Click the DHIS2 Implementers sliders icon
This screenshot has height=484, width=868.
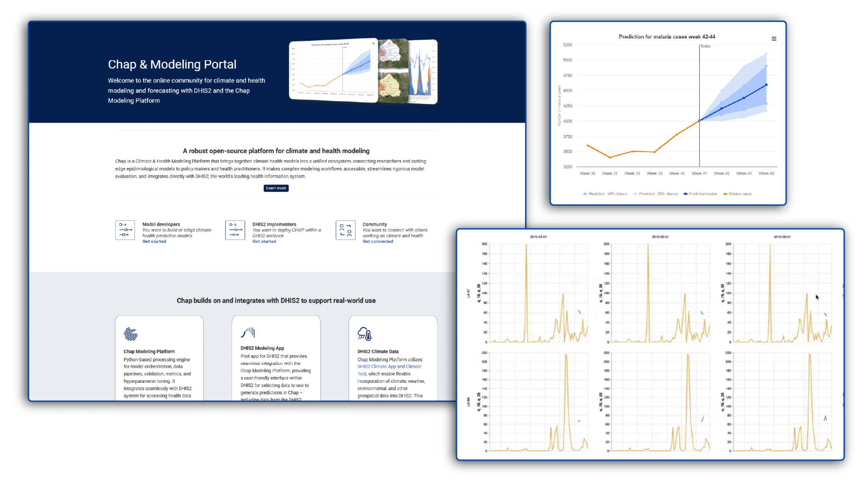(235, 230)
